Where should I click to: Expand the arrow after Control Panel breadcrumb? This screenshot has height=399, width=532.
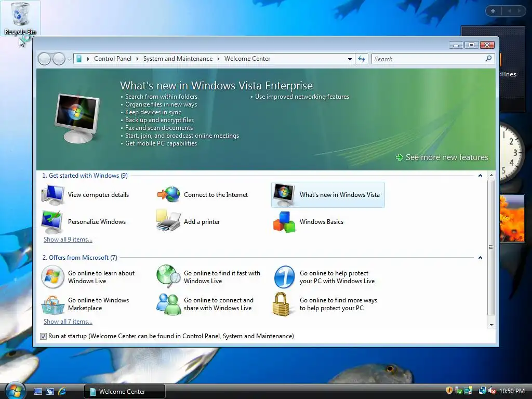pyautogui.click(x=137, y=59)
